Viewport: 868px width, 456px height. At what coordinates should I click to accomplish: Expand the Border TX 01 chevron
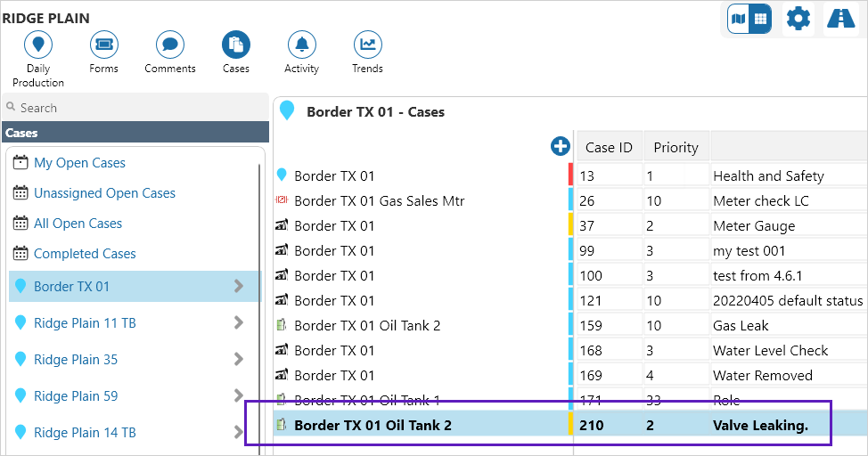pos(238,286)
